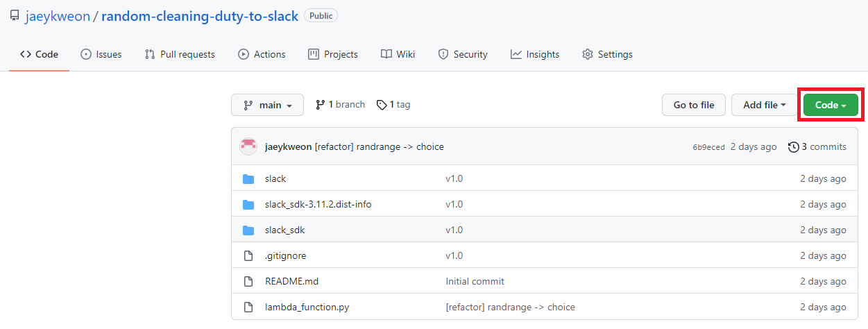Viewport: 868px width, 329px height.
Task: Click the slack_sdk folder icon
Action: tap(248, 230)
